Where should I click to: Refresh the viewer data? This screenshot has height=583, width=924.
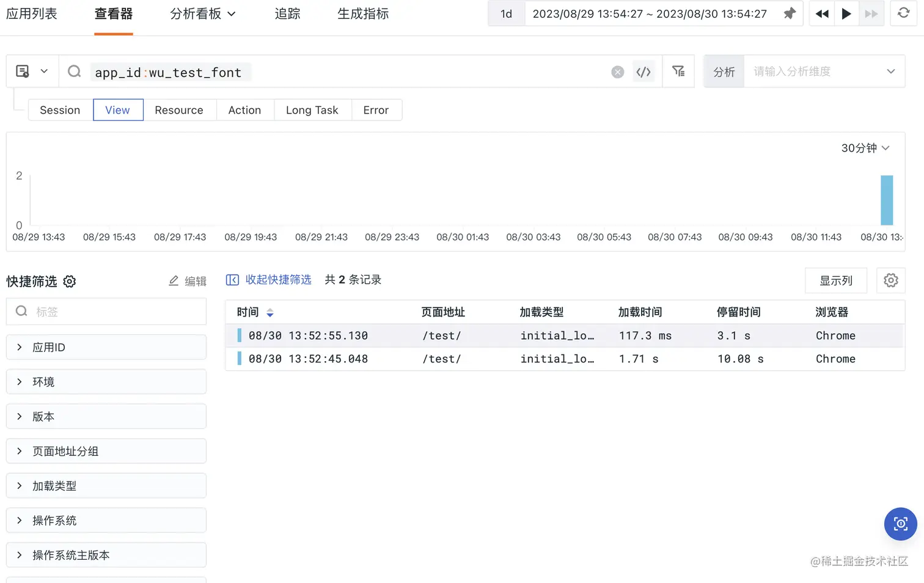pyautogui.click(x=903, y=13)
